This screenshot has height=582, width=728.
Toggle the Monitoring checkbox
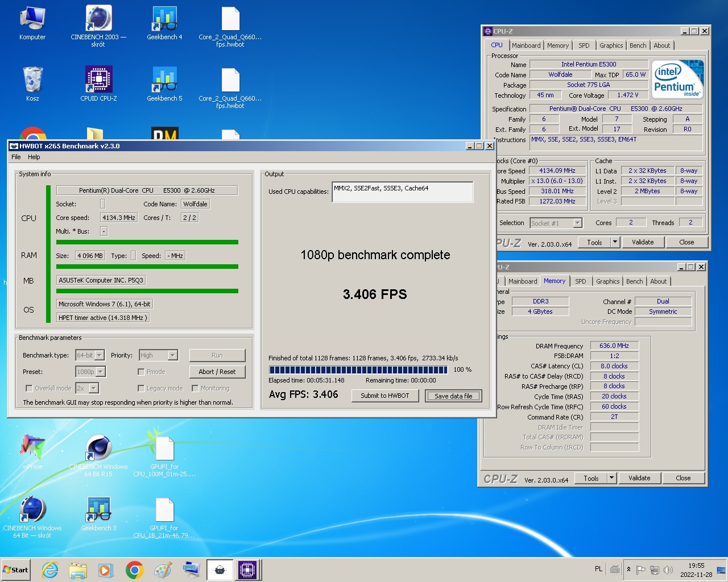coord(195,388)
